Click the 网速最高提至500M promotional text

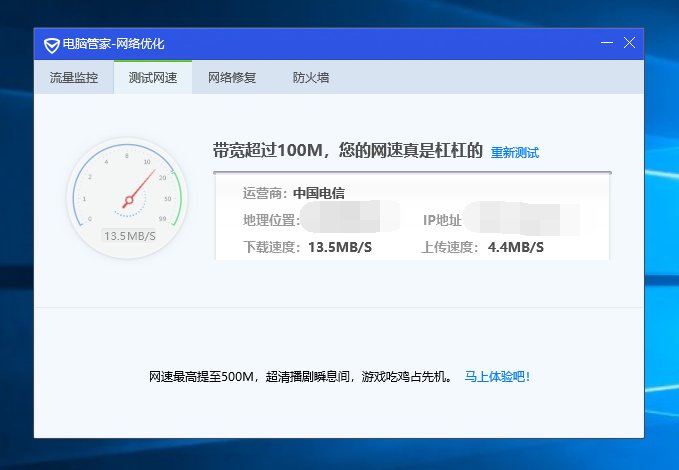point(301,376)
